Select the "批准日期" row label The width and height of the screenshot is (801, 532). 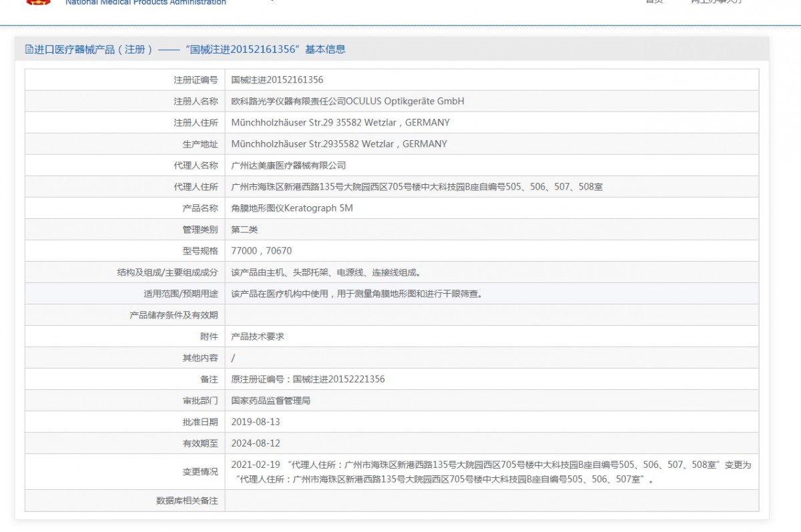(x=200, y=422)
